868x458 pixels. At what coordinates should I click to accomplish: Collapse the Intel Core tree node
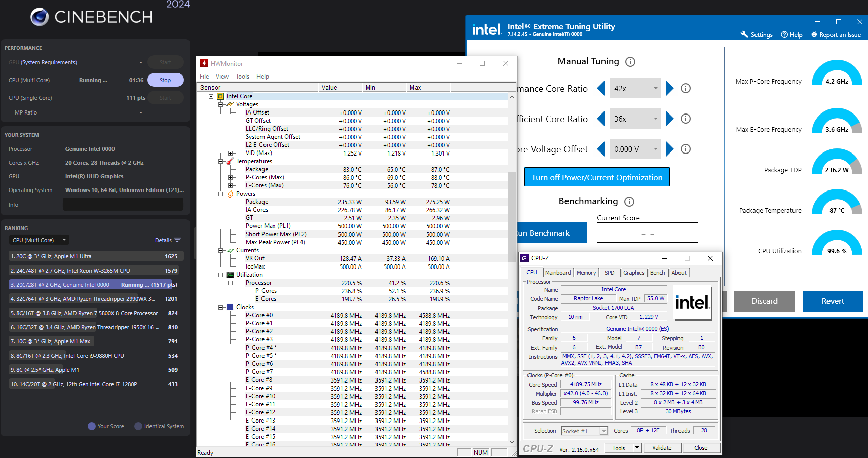[x=211, y=96]
